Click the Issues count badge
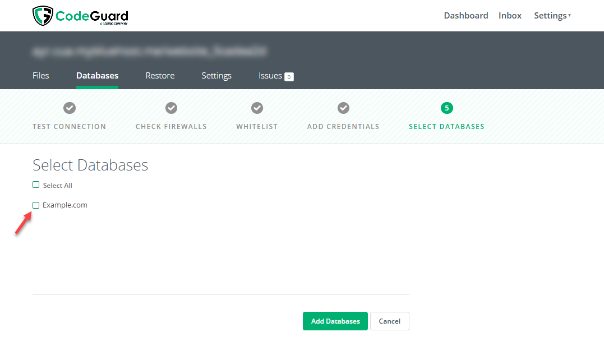Image resolution: width=604 pixels, height=364 pixels. (x=289, y=77)
